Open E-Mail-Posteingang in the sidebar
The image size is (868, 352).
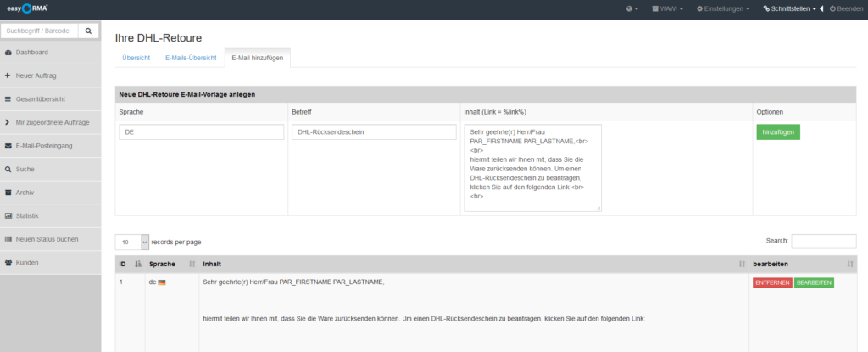50,146
